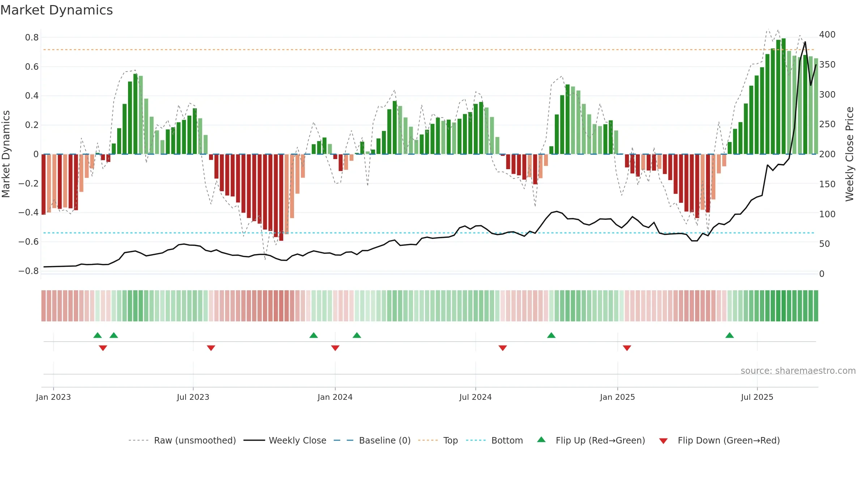Click the Weekly Close price peak in 2025
Image resolution: width=868 pixels, height=488 pixels.
(x=805, y=42)
